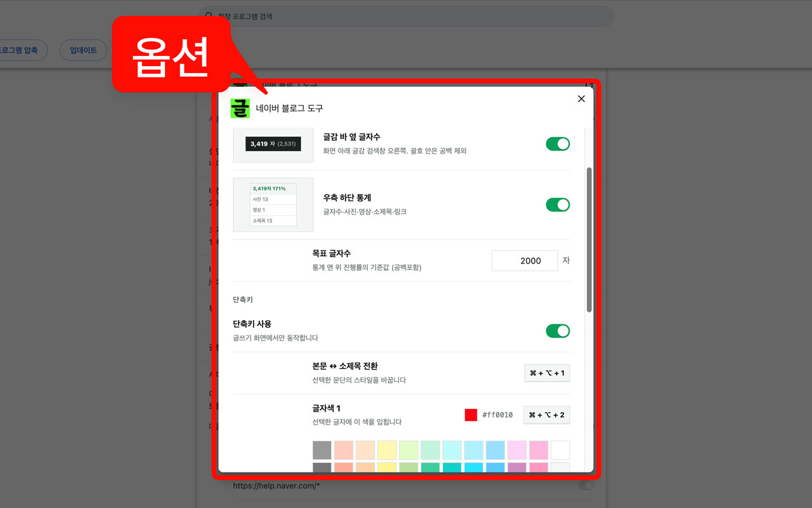The height and width of the screenshot is (508, 812).
Task: Pick the gray swatch in top palette row
Action: point(322,450)
